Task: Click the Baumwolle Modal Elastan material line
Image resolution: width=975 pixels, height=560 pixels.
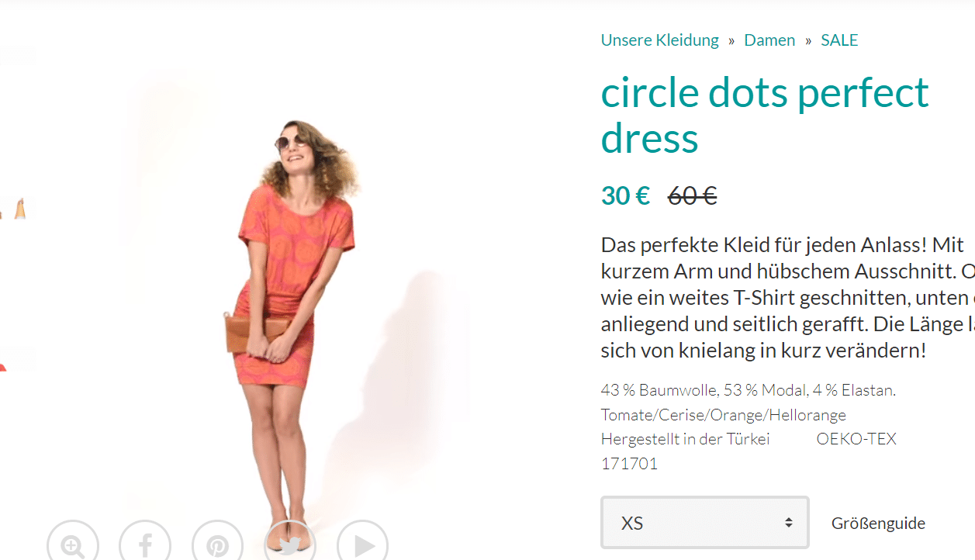Action: tap(749, 390)
